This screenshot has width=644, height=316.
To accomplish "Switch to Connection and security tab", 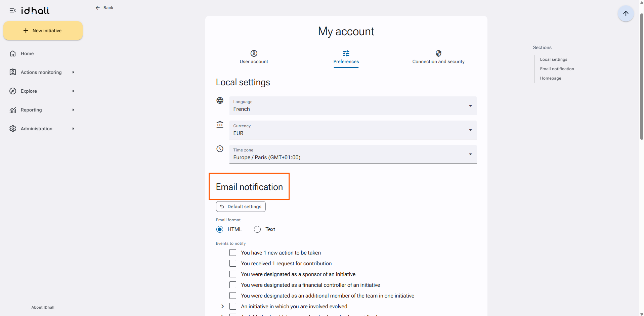I will (438, 57).
